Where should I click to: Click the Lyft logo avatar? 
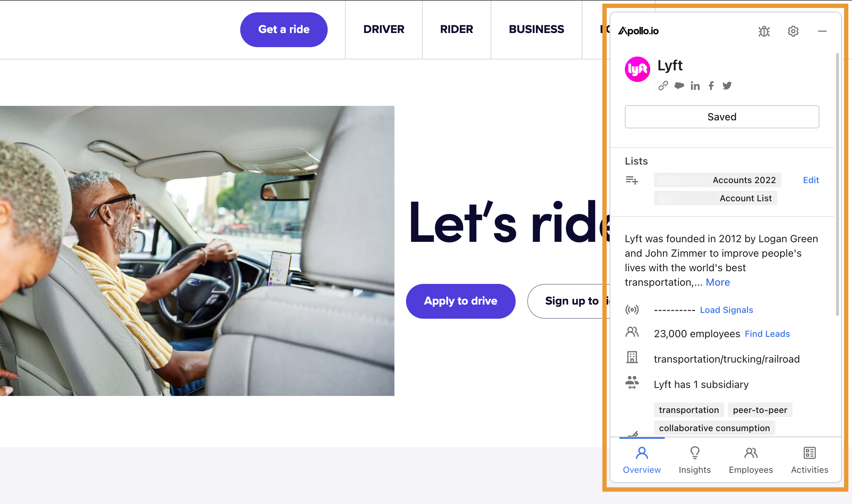pos(638,69)
